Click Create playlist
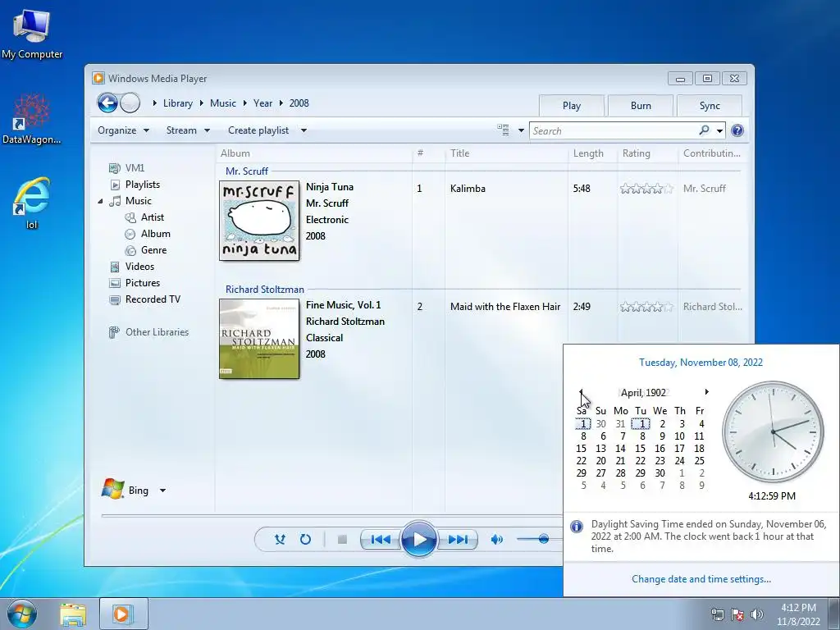Screen dimensions: 840x630 pyautogui.click(x=258, y=130)
